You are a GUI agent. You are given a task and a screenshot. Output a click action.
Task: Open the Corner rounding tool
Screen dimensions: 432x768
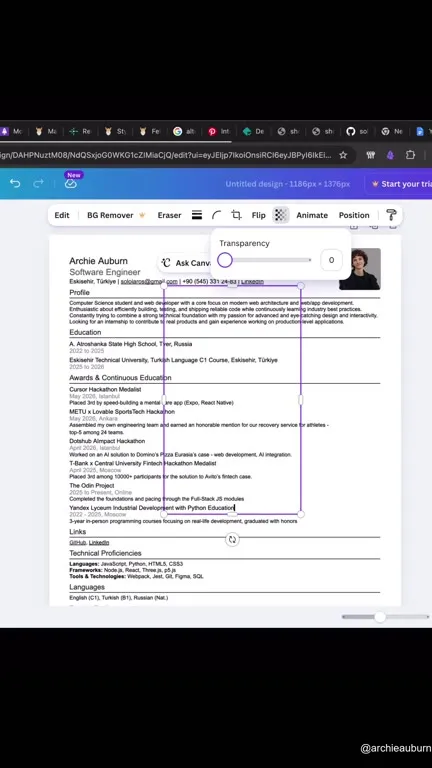pyautogui.click(x=216, y=215)
